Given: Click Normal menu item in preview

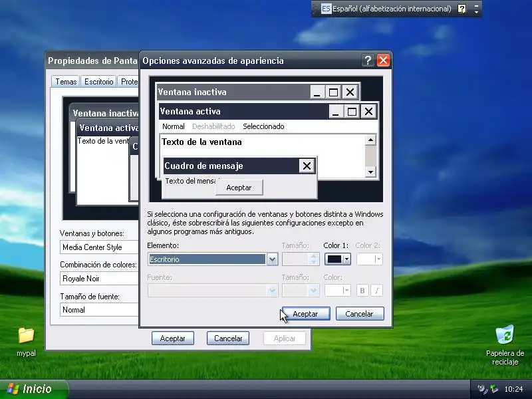Looking at the screenshot, I should pos(174,126).
